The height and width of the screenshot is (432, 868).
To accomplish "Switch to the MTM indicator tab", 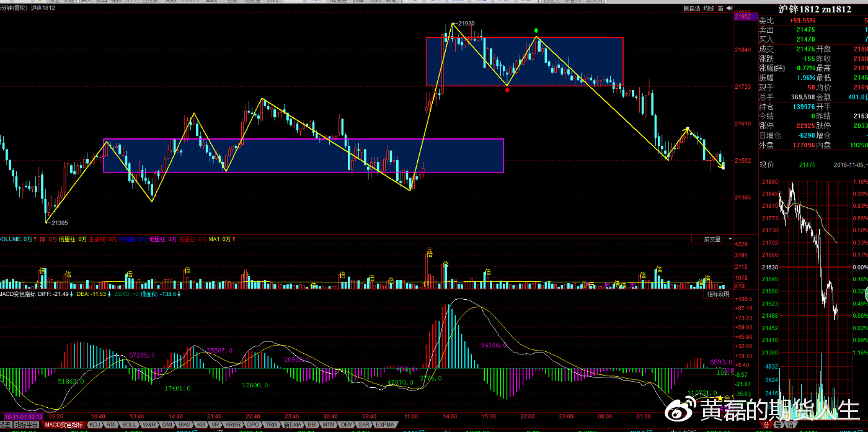I will (329, 425).
